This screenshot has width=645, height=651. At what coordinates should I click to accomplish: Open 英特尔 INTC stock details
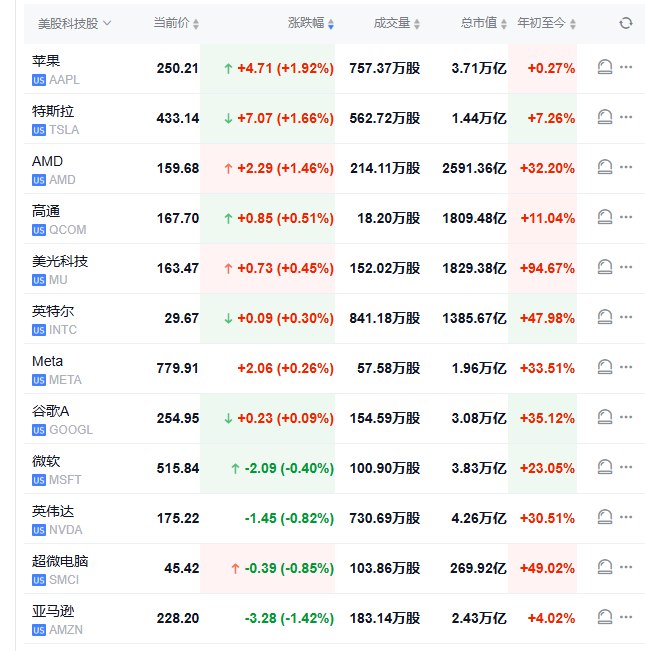[x=53, y=311]
